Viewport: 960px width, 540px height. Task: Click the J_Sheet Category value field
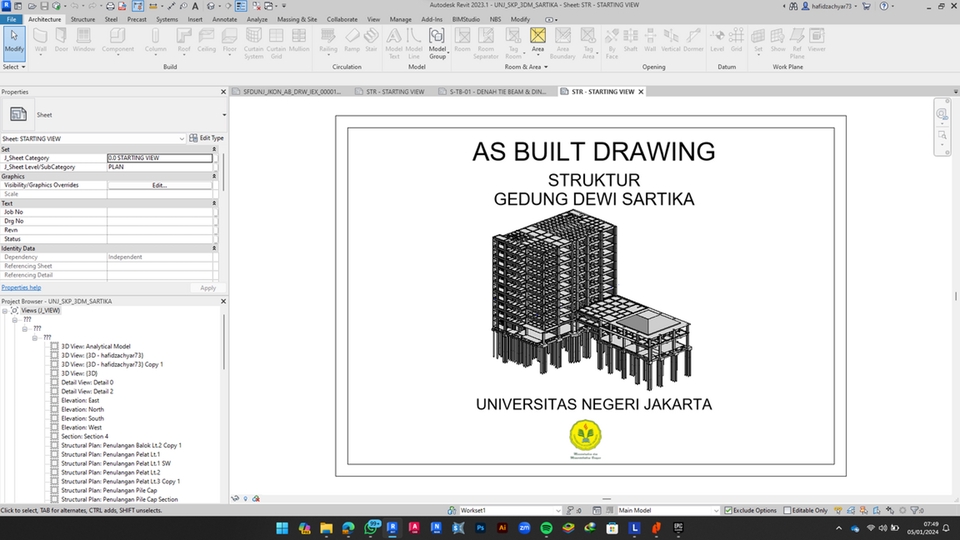click(160, 158)
